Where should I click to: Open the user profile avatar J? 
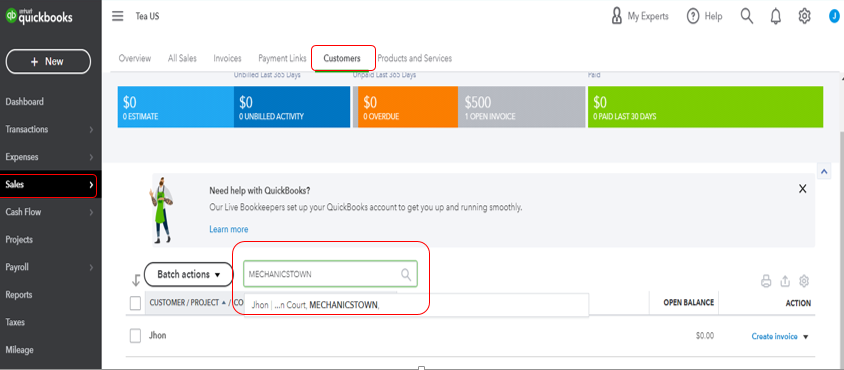click(834, 16)
